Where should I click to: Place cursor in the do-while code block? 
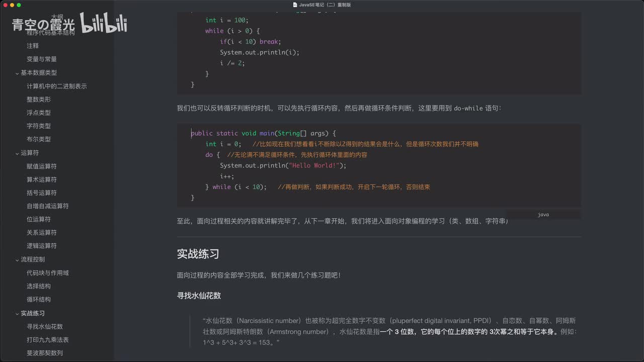(379, 165)
